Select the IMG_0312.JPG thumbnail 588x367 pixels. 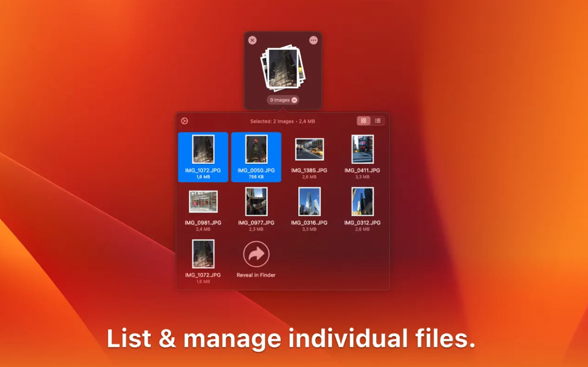pyautogui.click(x=362, y=202)
